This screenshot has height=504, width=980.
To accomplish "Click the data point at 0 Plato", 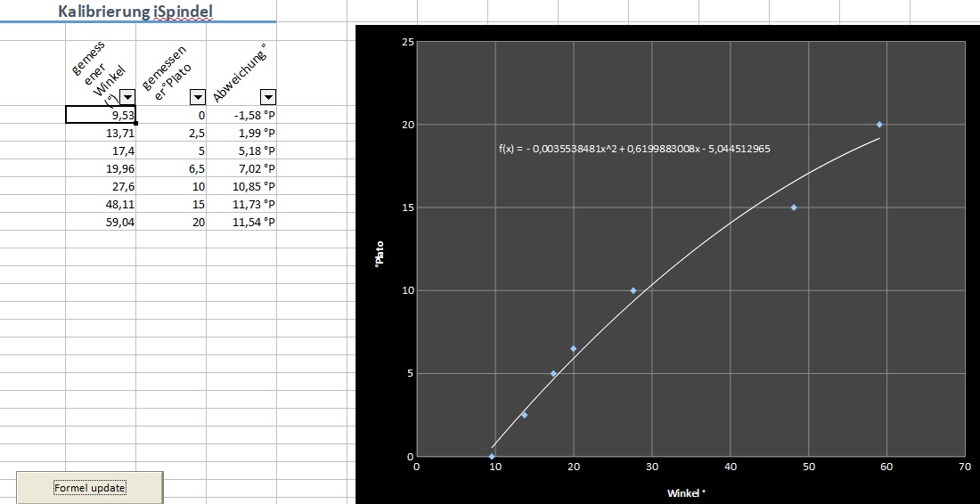I will point(492,456).
